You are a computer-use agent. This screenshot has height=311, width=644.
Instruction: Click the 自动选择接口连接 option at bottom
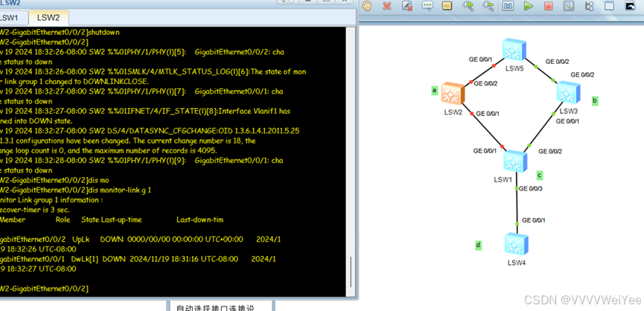click(215, 308)
